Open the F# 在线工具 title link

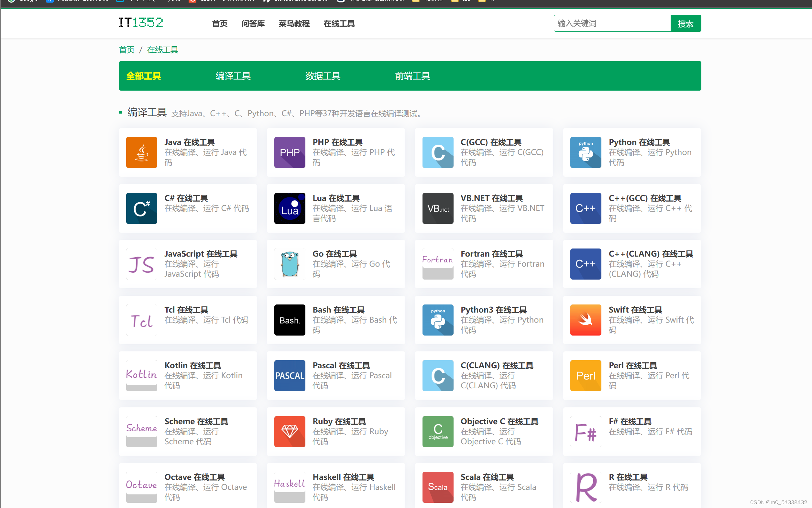[630, 422]
